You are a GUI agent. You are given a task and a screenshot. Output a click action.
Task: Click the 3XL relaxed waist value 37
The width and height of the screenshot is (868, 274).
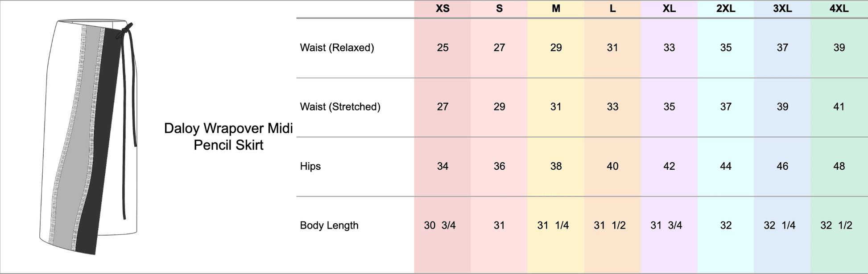(782, 48)
